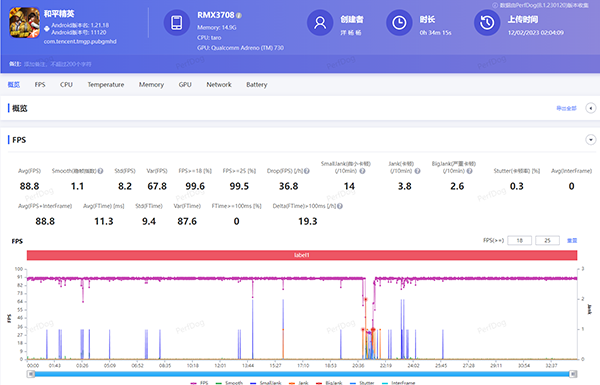Click the upload timestamp 12/02/2023 02:04:09
This screenshot has height=385, width=600.
click(536, 33)
